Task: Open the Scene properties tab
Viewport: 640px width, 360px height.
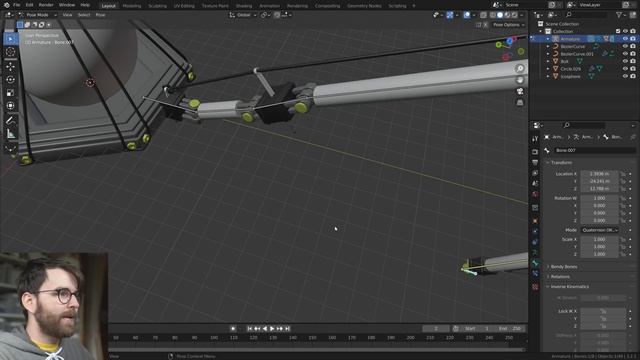Action: (535, 184)
